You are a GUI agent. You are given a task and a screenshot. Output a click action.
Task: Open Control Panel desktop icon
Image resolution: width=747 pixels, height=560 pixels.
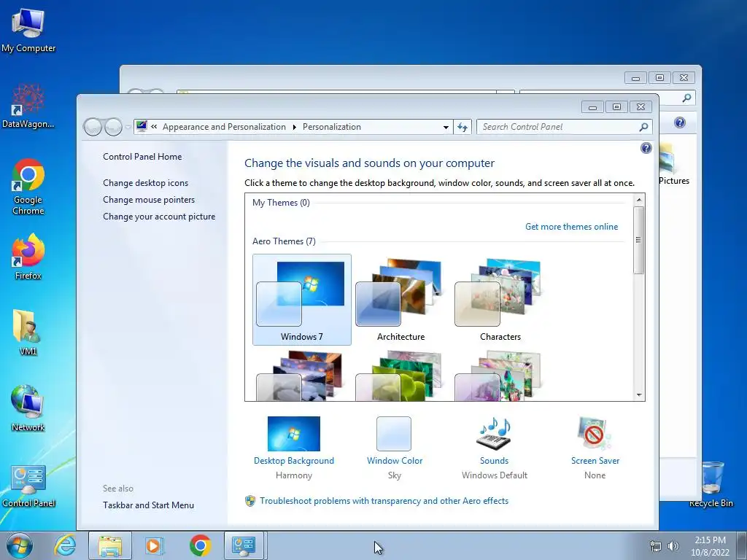pos(28,485)
